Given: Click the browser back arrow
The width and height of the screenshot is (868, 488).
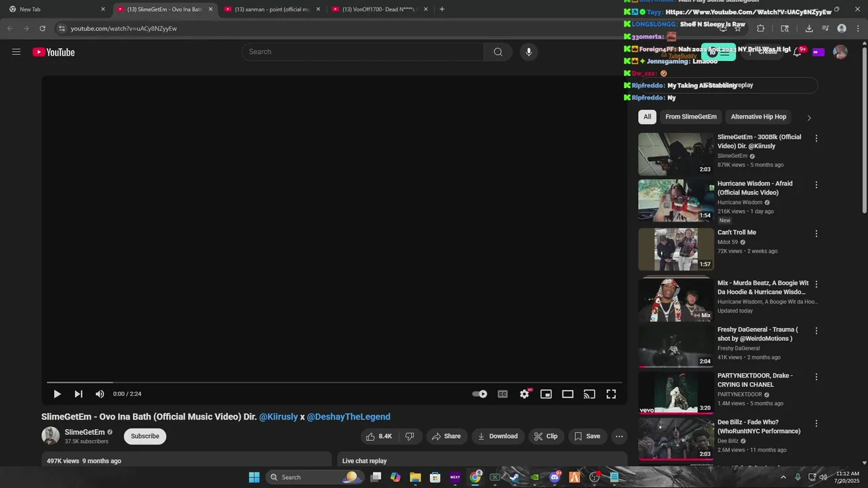Looking at the screenshot, I should 9,28.
